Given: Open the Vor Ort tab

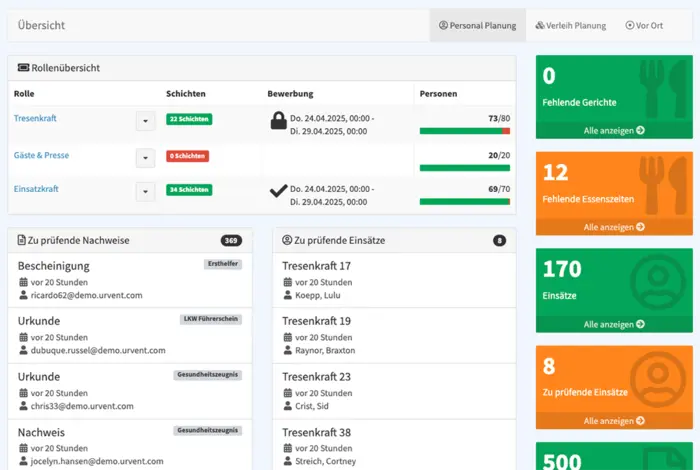Looking at the screenshot, I should tap(644, 25).
